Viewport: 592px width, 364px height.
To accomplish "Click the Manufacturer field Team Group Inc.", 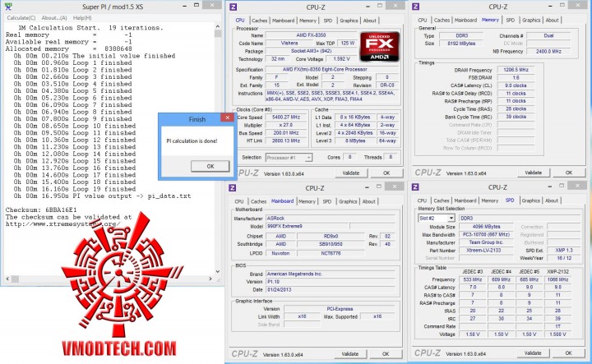I will tap(486, 242).
